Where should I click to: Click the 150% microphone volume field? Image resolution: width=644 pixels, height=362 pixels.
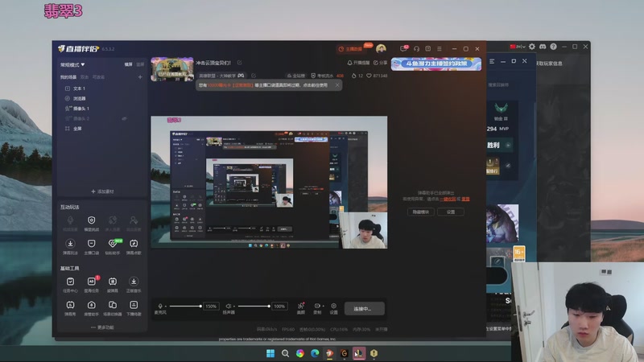coord(211,306)
